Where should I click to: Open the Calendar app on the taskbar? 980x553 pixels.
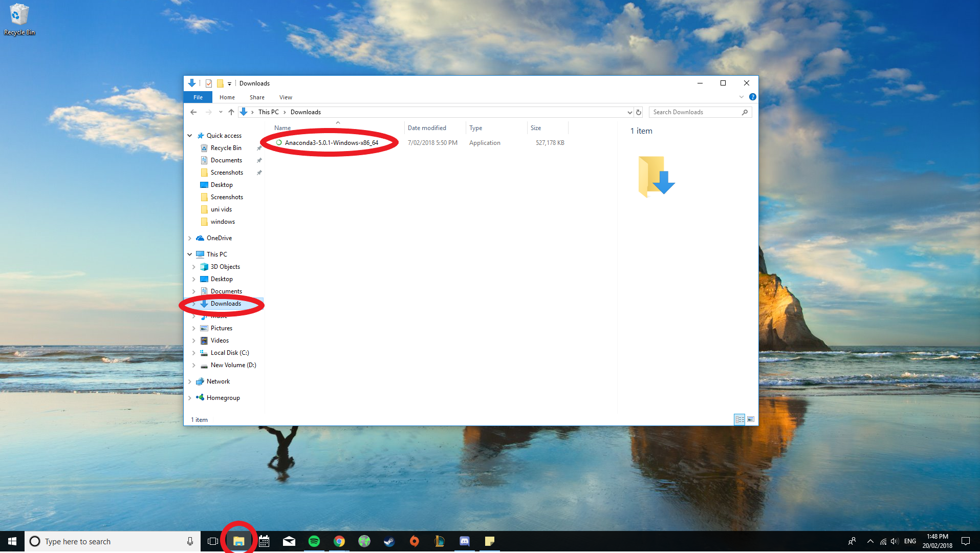[x=264, y=541]
